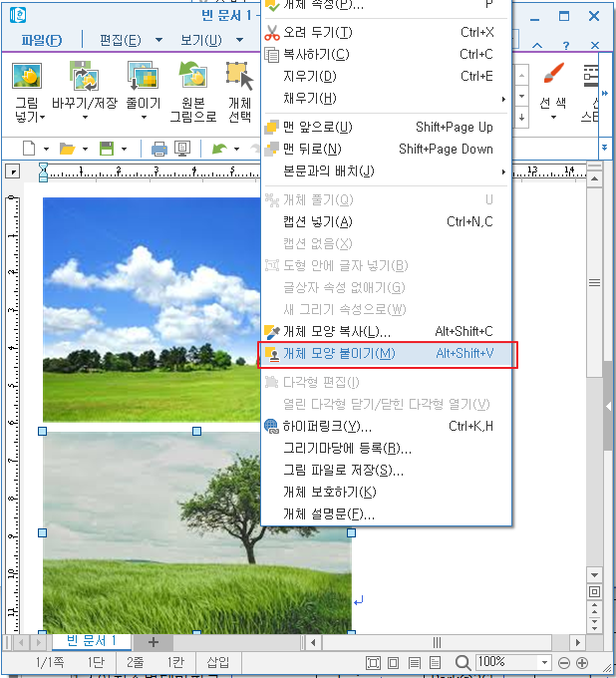Collapse the ribbon with up chevron
The width and height of the screenshot is (616, 678).
(537, 46)
